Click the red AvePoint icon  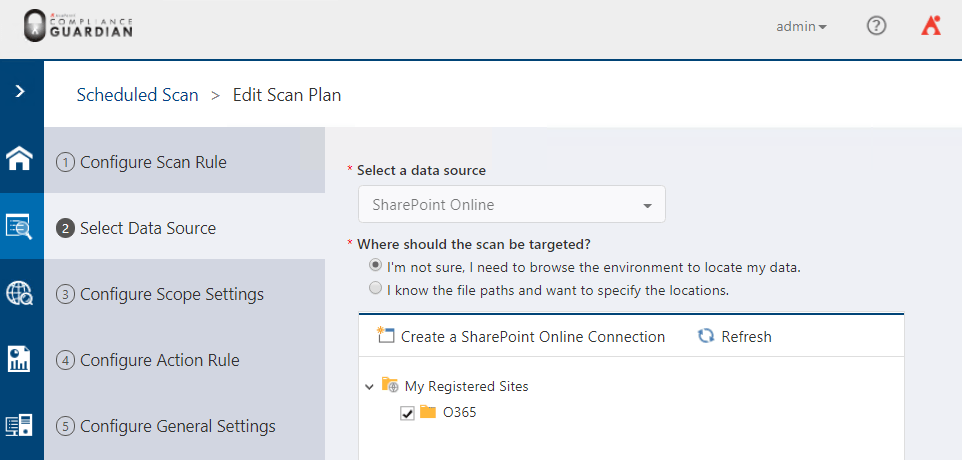931,26
